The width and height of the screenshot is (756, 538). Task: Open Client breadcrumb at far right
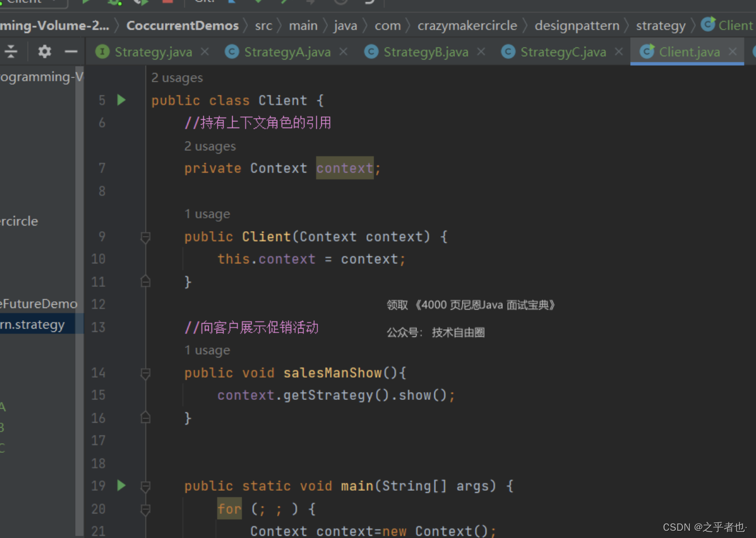(727, 26)
